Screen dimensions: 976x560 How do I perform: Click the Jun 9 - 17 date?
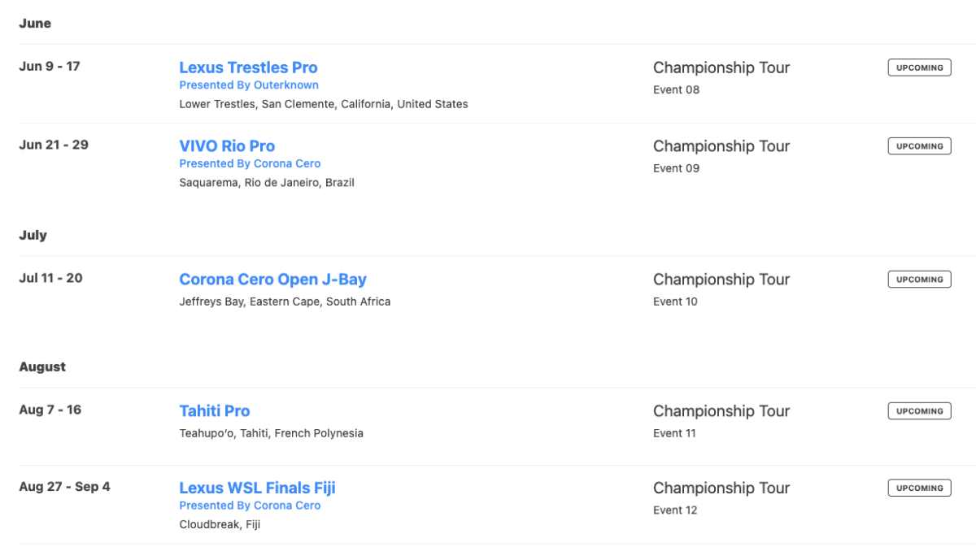tap(50, 67)
